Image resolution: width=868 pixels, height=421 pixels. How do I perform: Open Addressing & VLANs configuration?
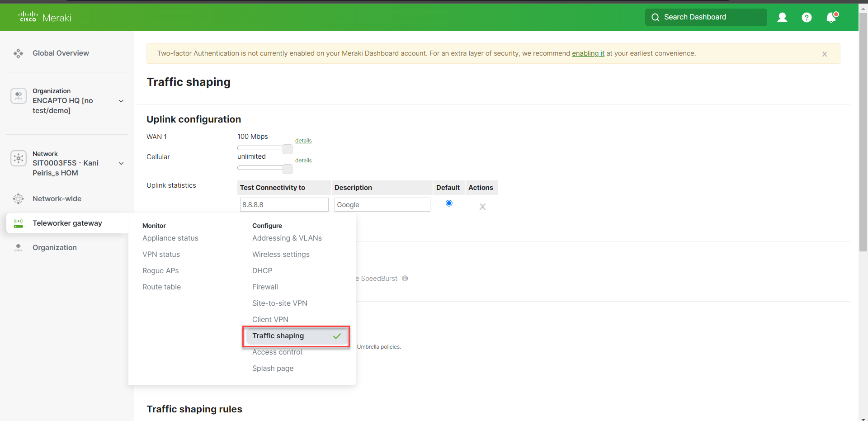[x=287, y=238]
